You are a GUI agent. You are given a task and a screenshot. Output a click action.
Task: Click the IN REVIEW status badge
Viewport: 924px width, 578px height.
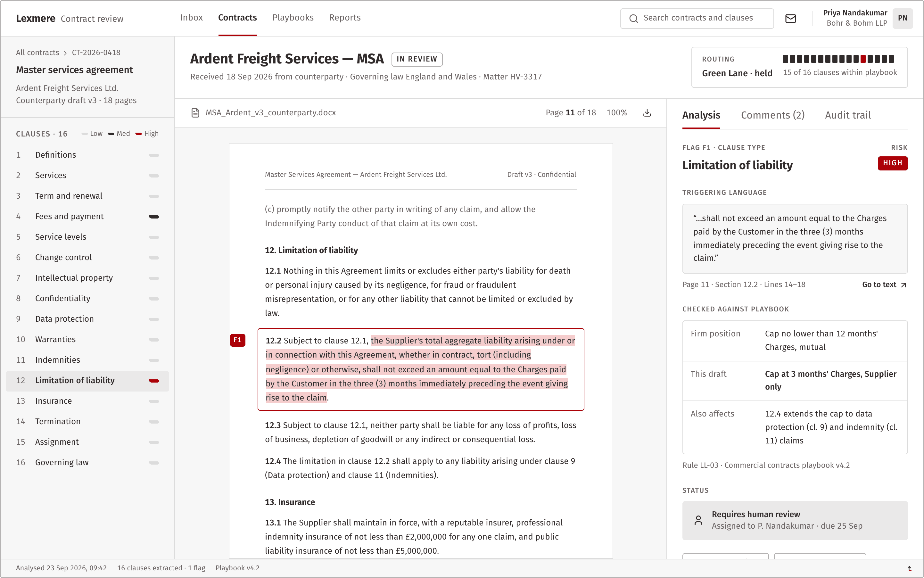(417, 59)
